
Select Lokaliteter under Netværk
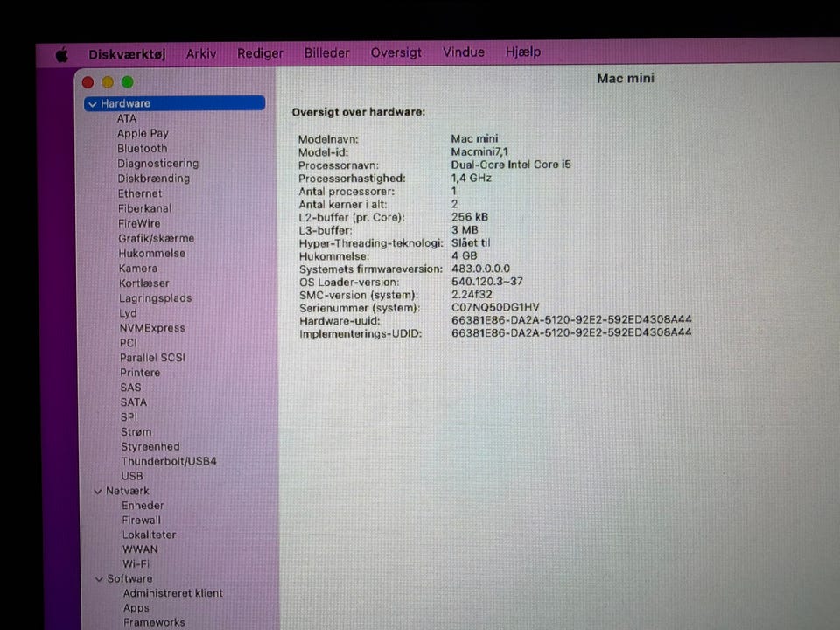pyautogui.click(x=149, y=535)
